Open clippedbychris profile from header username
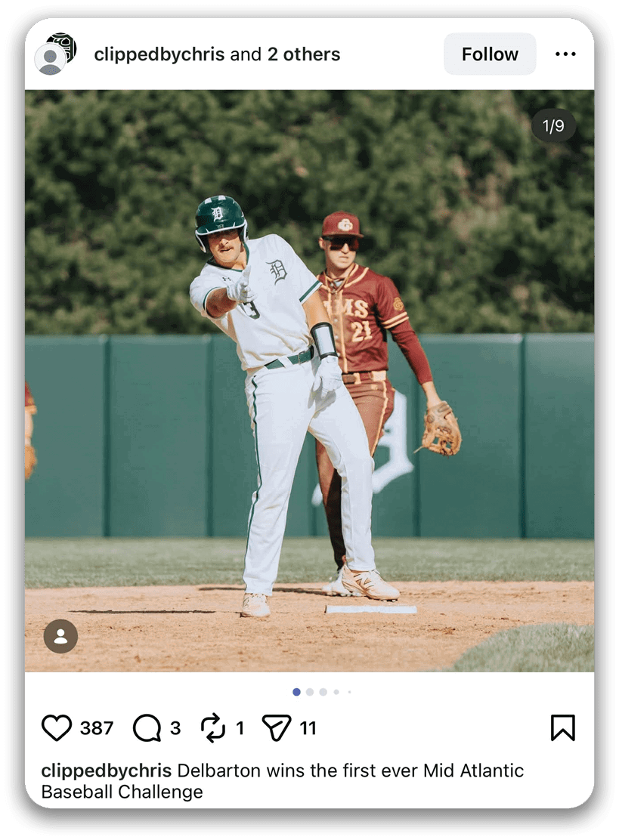Screen dimensions: 619x840 159,54
